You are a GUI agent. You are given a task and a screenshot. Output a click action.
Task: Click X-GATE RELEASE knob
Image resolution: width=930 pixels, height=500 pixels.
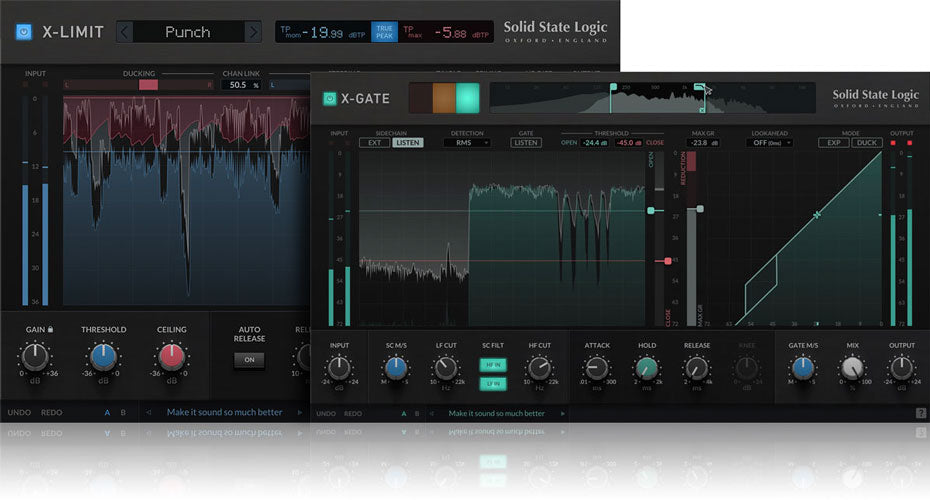pos(696,368)
